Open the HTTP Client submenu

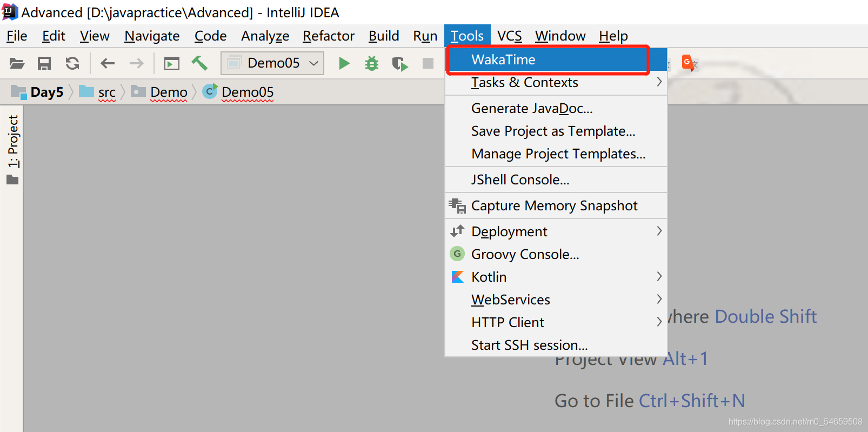click(x=556, y=322)
